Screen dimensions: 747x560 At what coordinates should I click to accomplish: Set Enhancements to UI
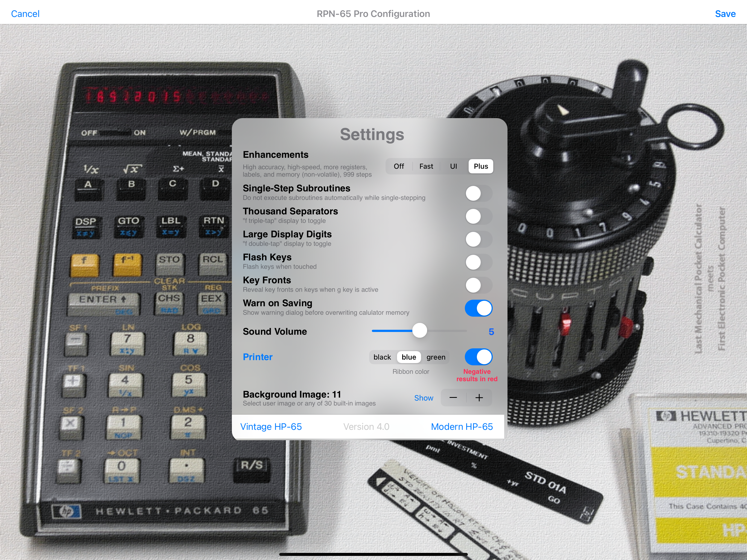pos(454,166)
